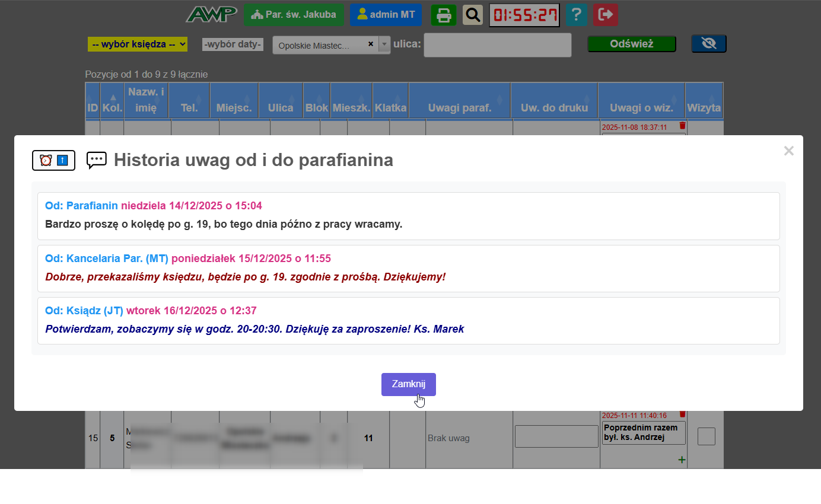Image resolution: width=821 pixels, height=504 pixels.
Task: Add a new note with the green plus icon
Action: click(682, 460)
